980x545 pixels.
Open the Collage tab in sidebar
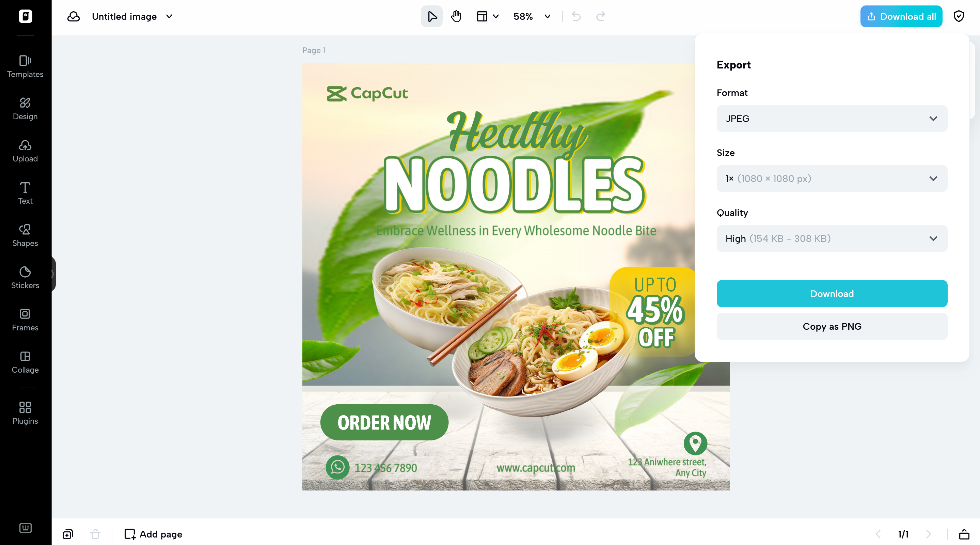[25, 362]
